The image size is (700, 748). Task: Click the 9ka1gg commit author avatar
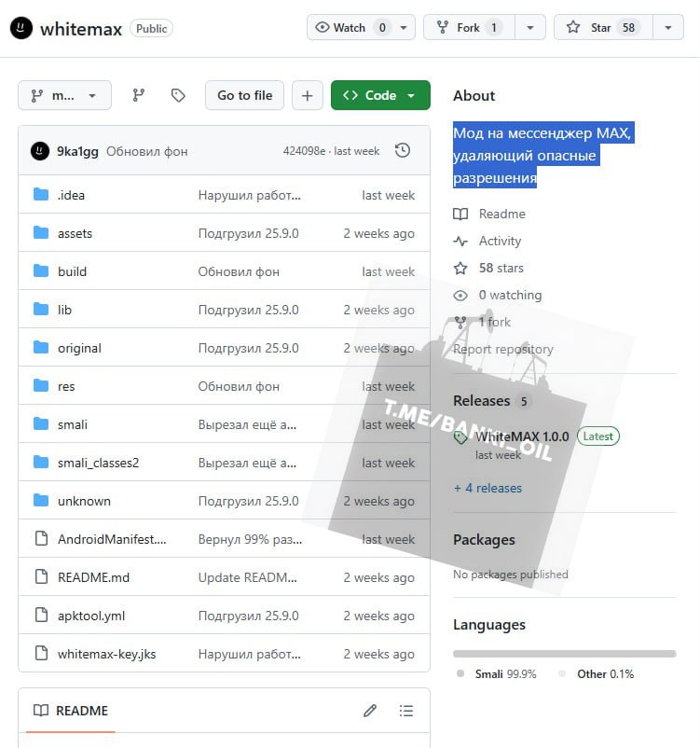40,151
